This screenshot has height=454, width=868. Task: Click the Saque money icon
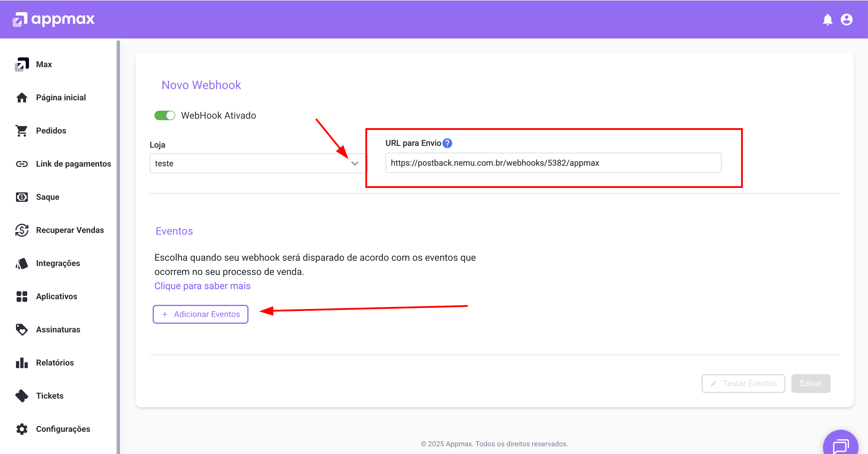point(22,197)
